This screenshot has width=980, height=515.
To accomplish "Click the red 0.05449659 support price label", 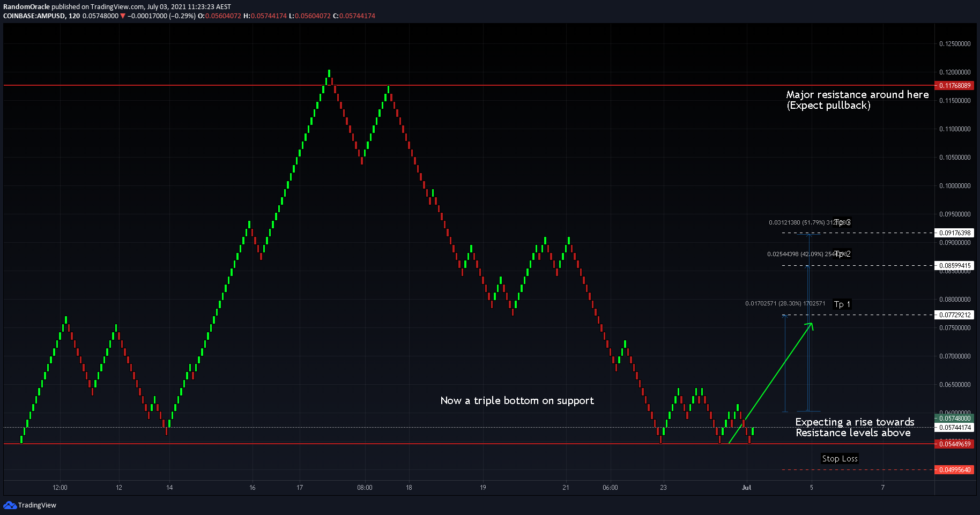I will (954, 444).
